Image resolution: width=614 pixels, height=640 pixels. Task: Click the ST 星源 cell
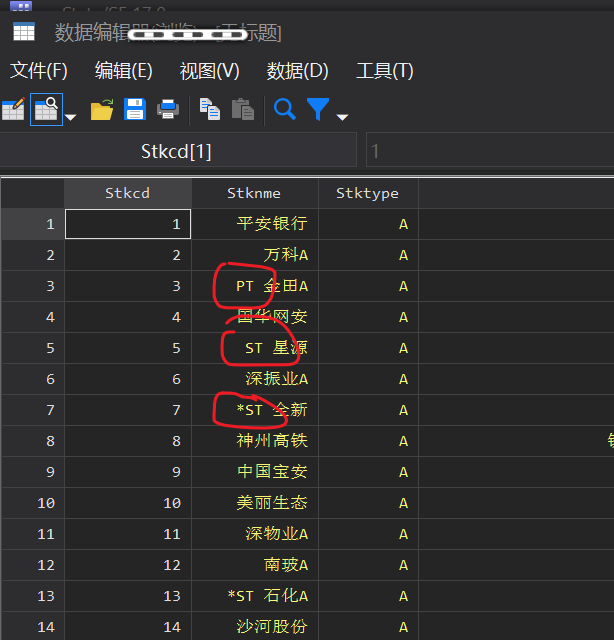point(255,348)
